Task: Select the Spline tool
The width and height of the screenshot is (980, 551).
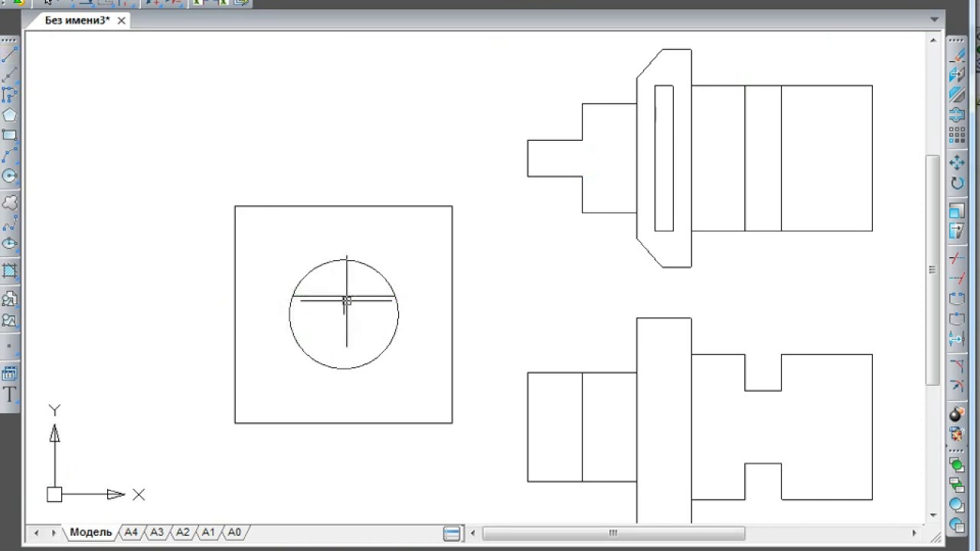Action: [x=9, y=223]
